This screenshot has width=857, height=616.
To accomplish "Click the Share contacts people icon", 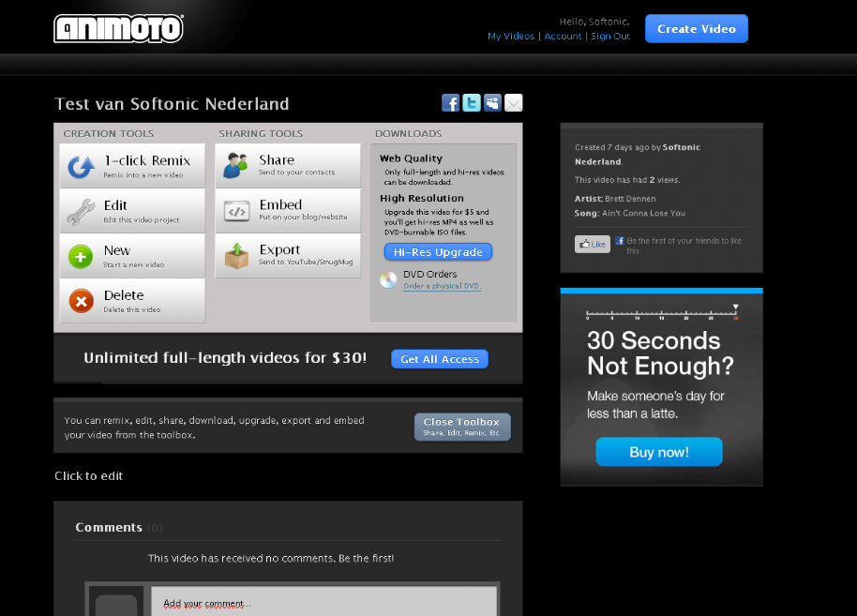I will (235, 166).
